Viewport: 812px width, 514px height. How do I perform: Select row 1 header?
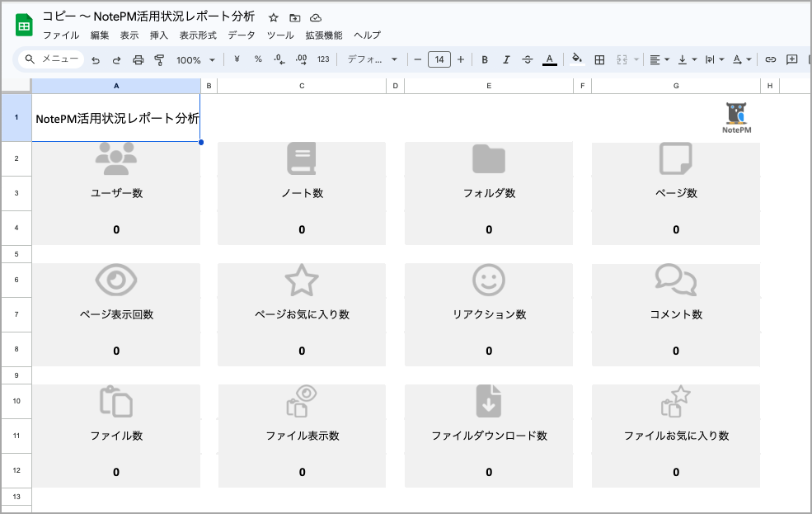(x=16, y=118)
